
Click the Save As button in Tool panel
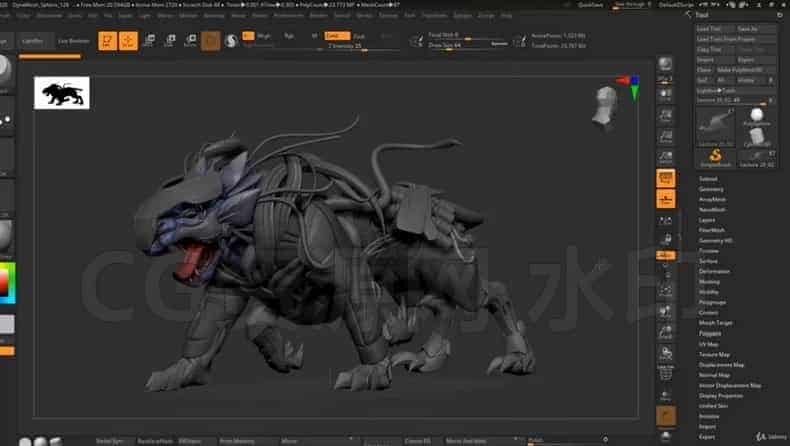(755, 29)
